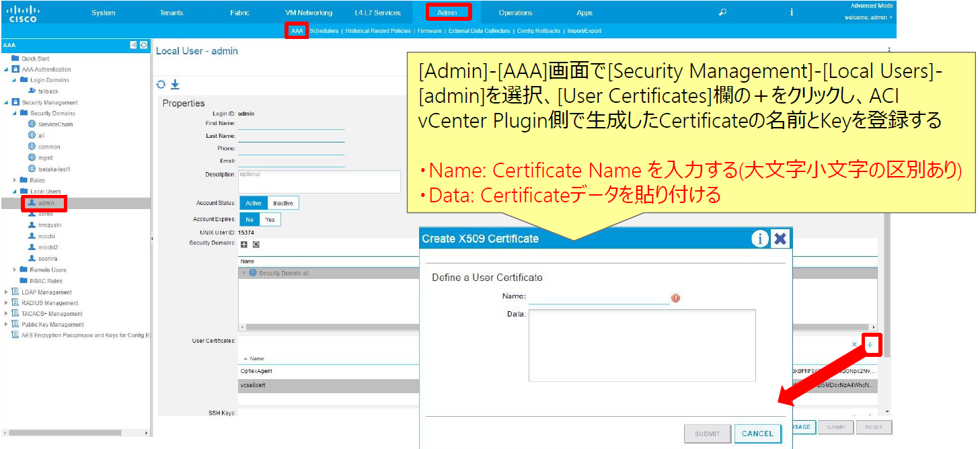Image resolution: width=980 pixels, height=449 pixels.
Task: Add a new User Certificate with the plus icon
Action: click(871, 344)
